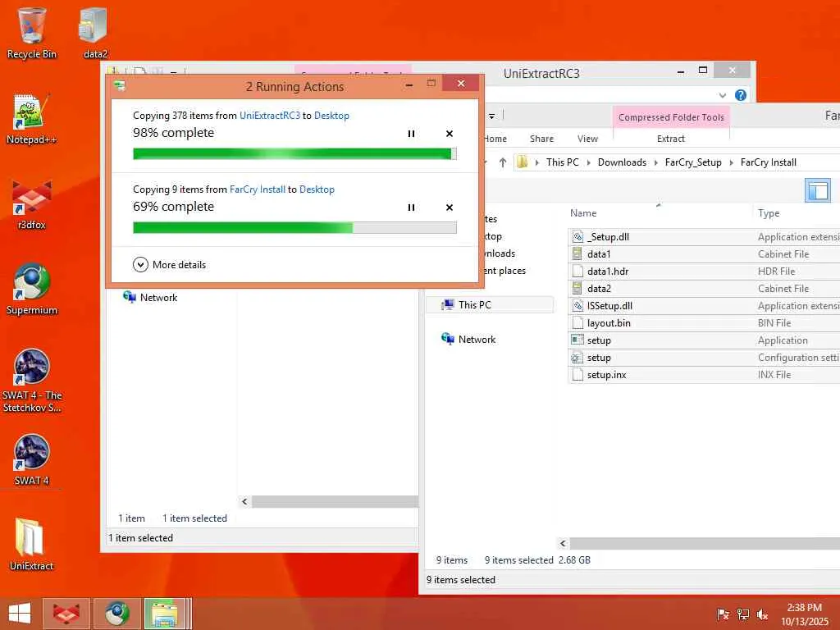The image size is (840, 630).
Task: Expand the arrow after Downloads in path
Action: pyautogui.click(x=655, y=162)
